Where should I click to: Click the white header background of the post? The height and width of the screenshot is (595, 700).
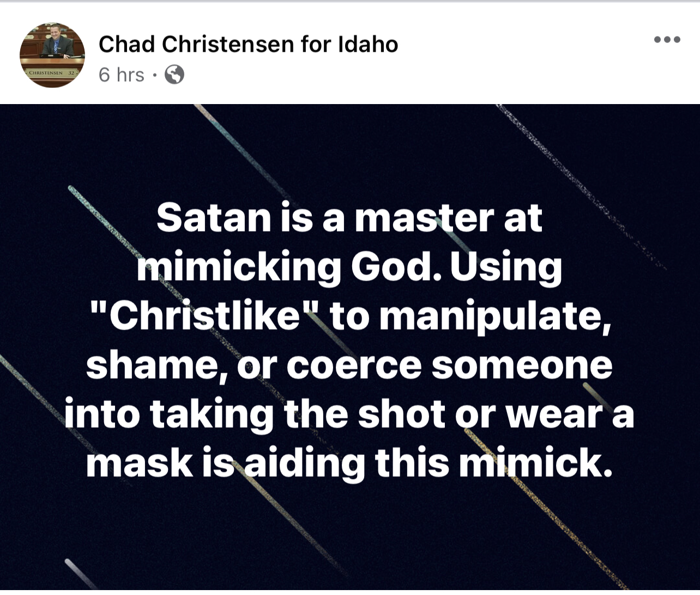tap(491, 54)
